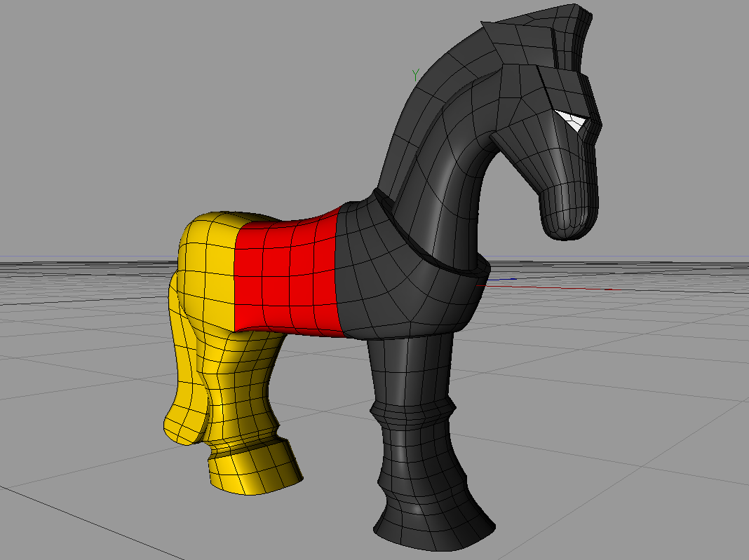Select the red polygon selection on the back
The width and height of the screenshot is (749, 560).
[288, 273]
